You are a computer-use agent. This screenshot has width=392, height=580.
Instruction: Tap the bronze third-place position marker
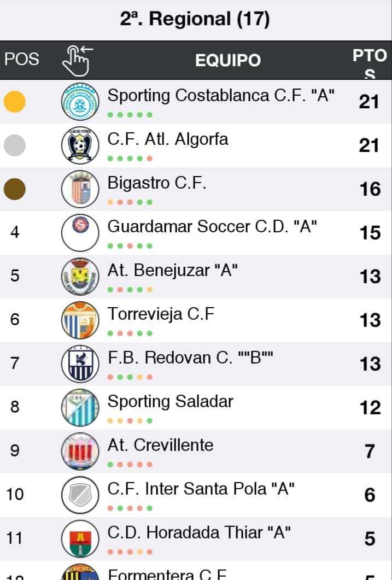[15, 189]
